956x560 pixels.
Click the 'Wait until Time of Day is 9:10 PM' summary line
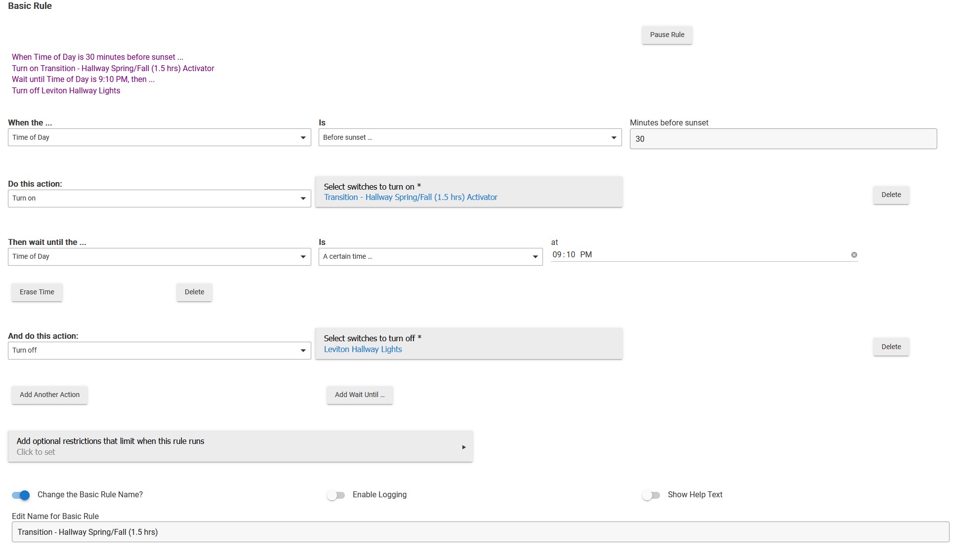point(83,80)
